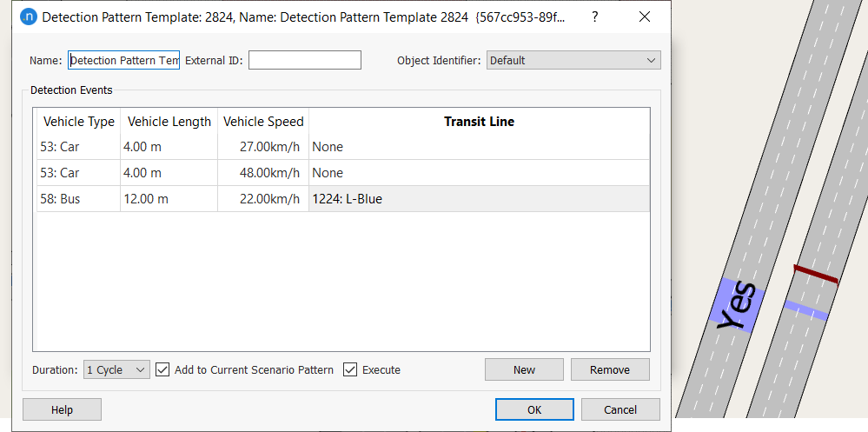Toggle Add to Current Scenario Pattern checkbox
Screen dimensions: 868x432
163,369
